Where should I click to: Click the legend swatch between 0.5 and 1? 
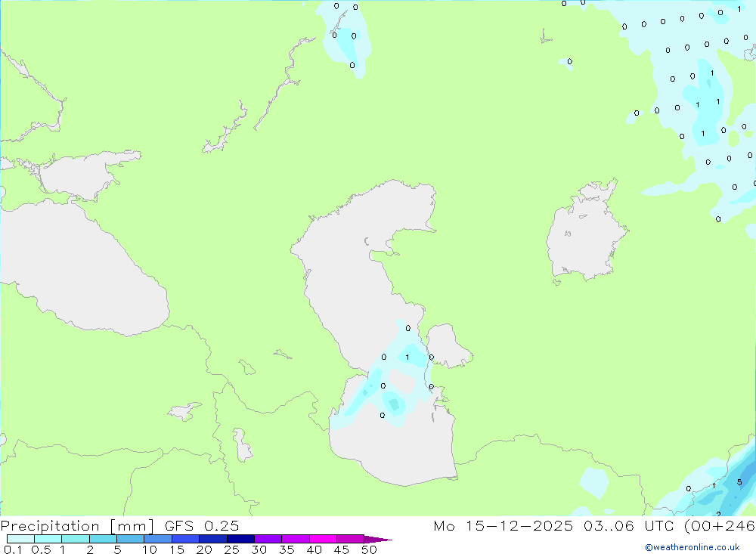pyautogui.click(x=48, y=539)
